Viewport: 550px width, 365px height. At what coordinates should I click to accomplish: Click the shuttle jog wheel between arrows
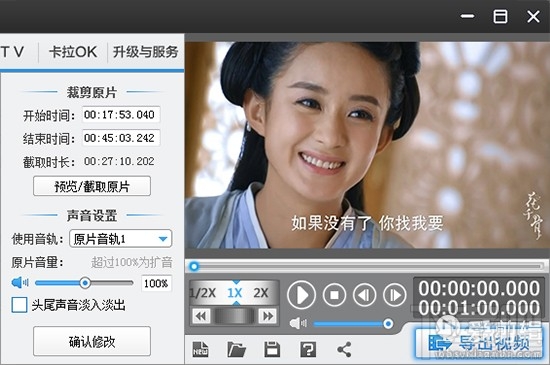click(x=234, y=316)
